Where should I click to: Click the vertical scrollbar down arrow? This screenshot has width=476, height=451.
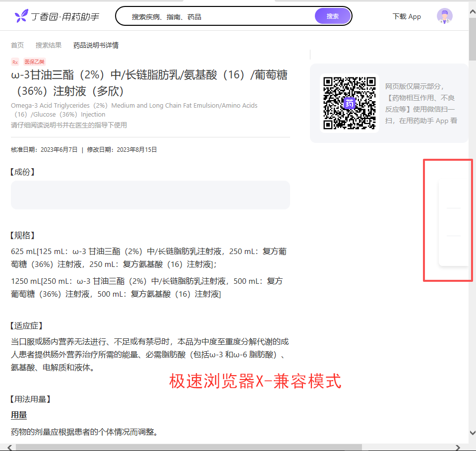click(x=473, y=433)
